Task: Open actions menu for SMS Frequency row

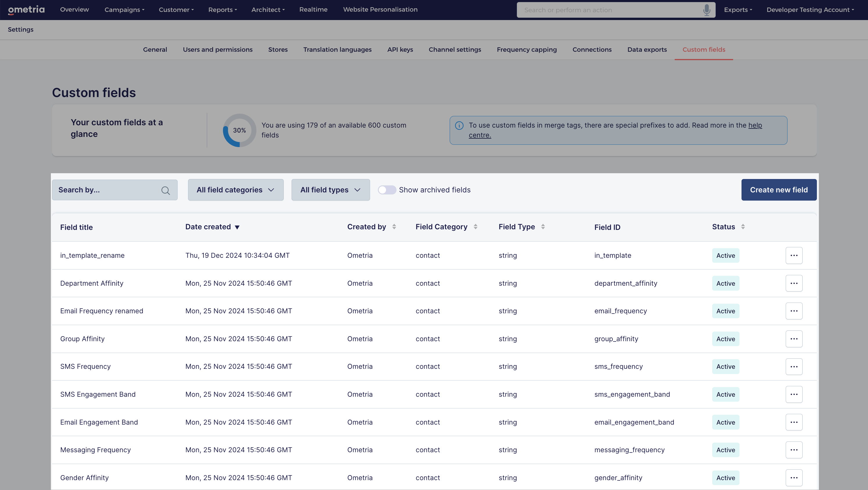Action: pos(794,367)
